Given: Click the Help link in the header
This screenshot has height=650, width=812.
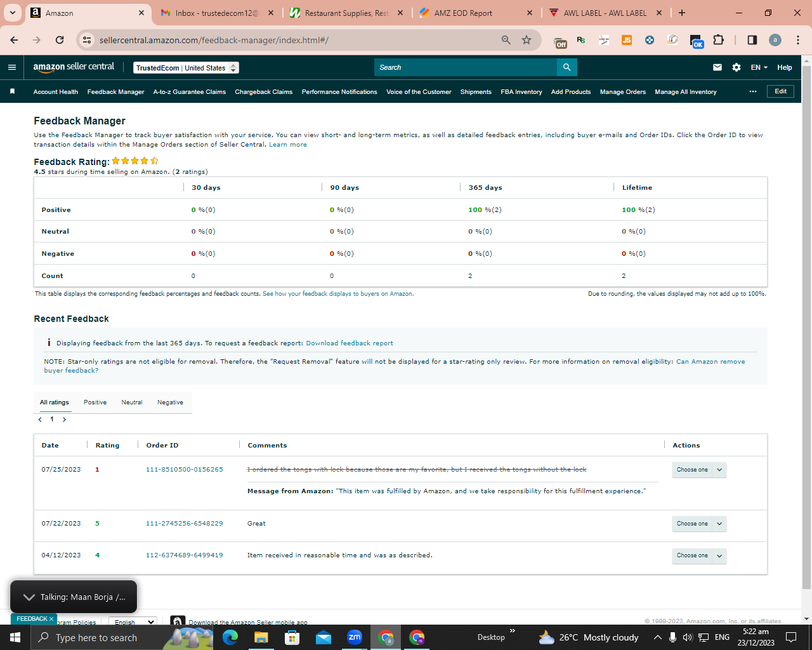Looking at the screenshot, I should pyautogui.click(x=785, y=67).
